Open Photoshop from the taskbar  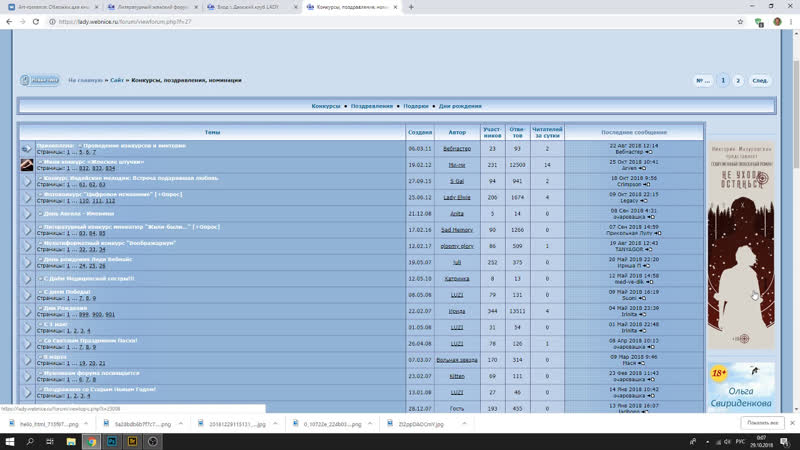(x=112, y=441)
